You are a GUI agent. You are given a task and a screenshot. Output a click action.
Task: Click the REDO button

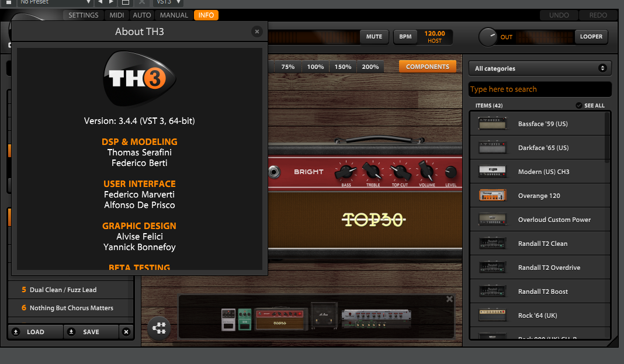pos(598,15)
